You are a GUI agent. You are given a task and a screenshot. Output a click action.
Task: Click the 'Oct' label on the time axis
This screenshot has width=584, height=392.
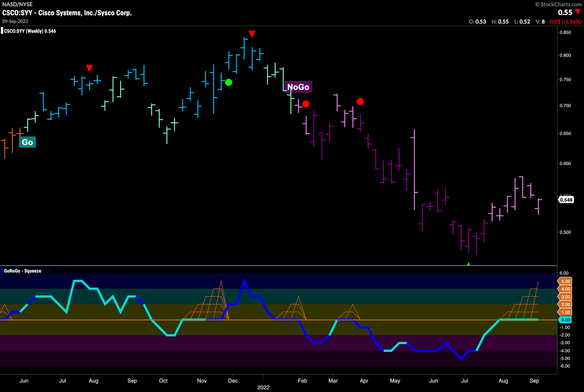tap(163, 381)
